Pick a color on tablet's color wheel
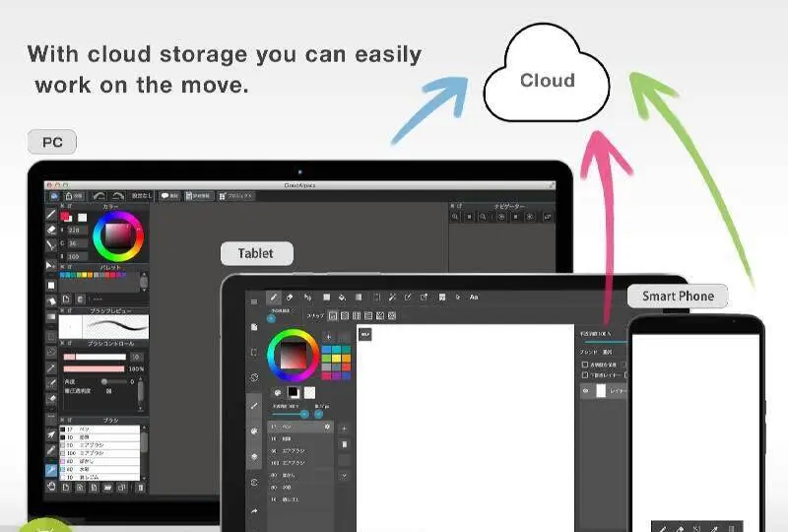Screen dimensions: 788x532 pyautogui.click(x=293, y=356)
